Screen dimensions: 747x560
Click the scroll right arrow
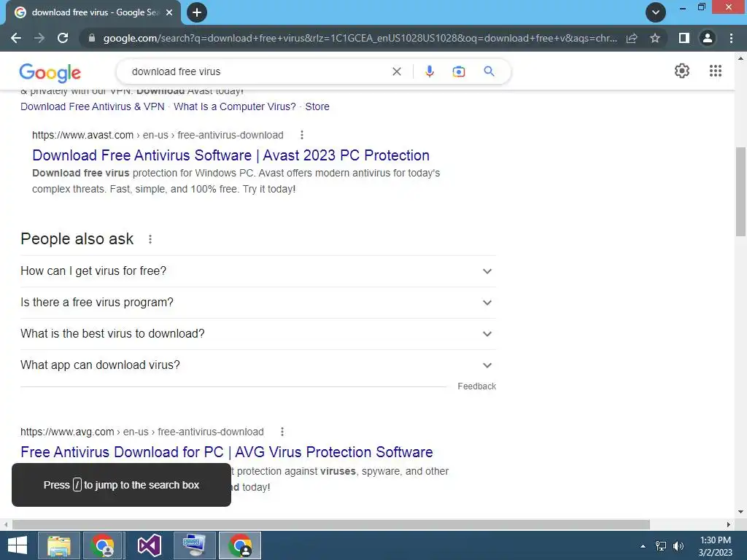pos(728,524)
